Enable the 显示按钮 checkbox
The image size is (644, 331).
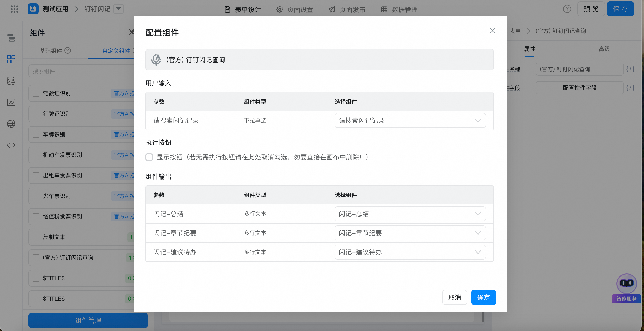(x=149, y=157)
